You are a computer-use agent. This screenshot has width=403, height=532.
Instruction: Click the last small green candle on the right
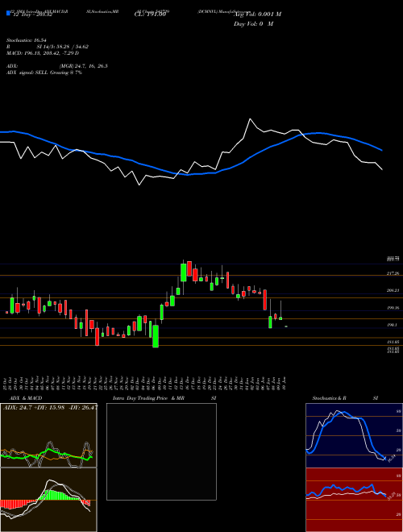click(286, 326)
